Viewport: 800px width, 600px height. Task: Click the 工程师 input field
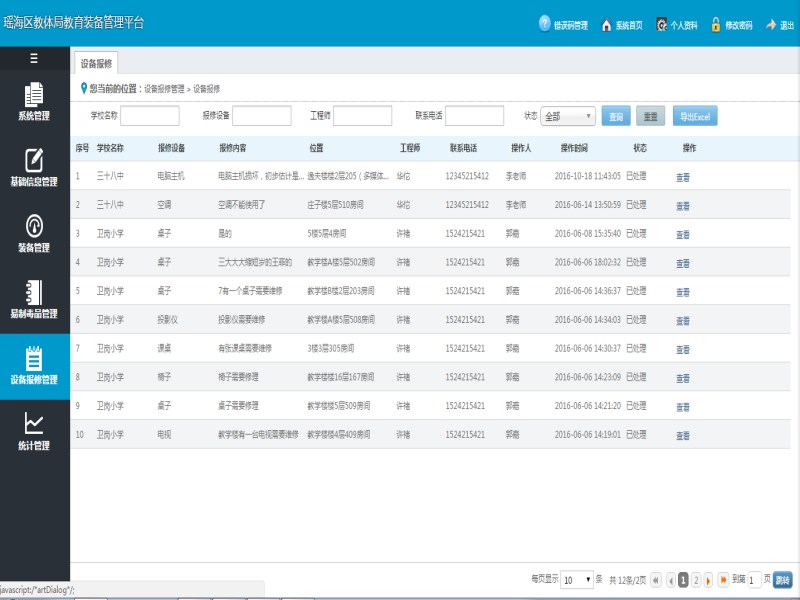[362, 116]
